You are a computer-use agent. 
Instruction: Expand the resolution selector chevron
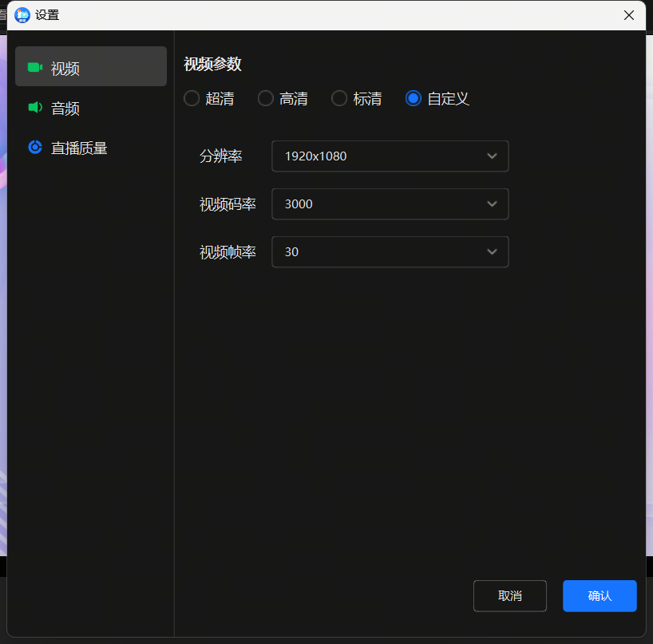click(492, 156)
